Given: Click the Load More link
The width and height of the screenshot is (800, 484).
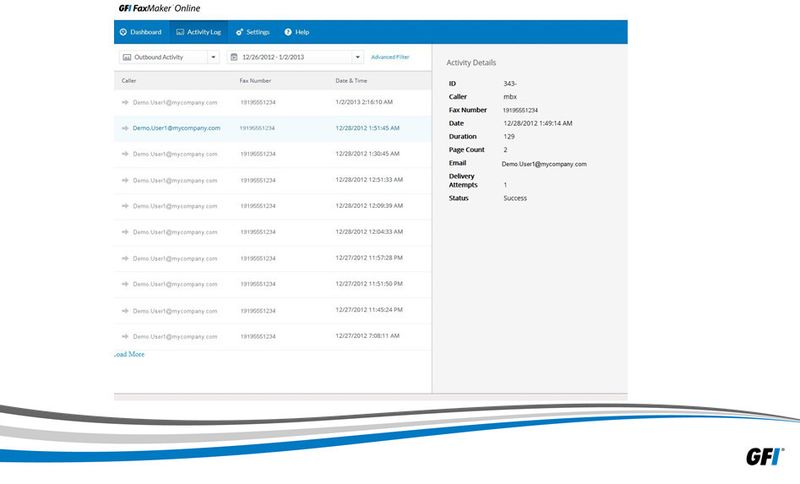Looking at the screenshot, I should (129, 354).
